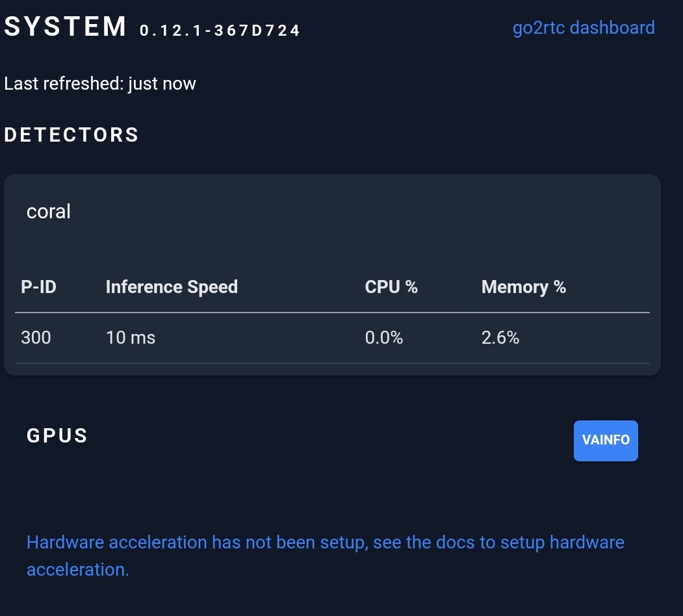Viewport: 683px width, 616px height.
Task: Click the coral detector name label
Action: 48,211
